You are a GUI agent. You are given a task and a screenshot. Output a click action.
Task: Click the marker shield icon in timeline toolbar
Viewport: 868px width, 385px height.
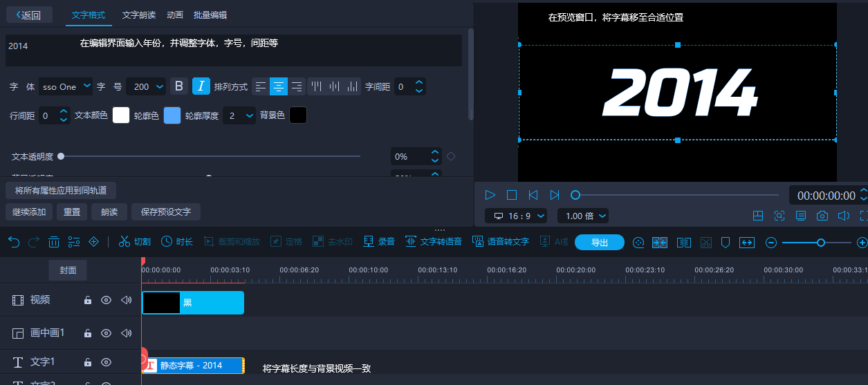coord(726,243)
